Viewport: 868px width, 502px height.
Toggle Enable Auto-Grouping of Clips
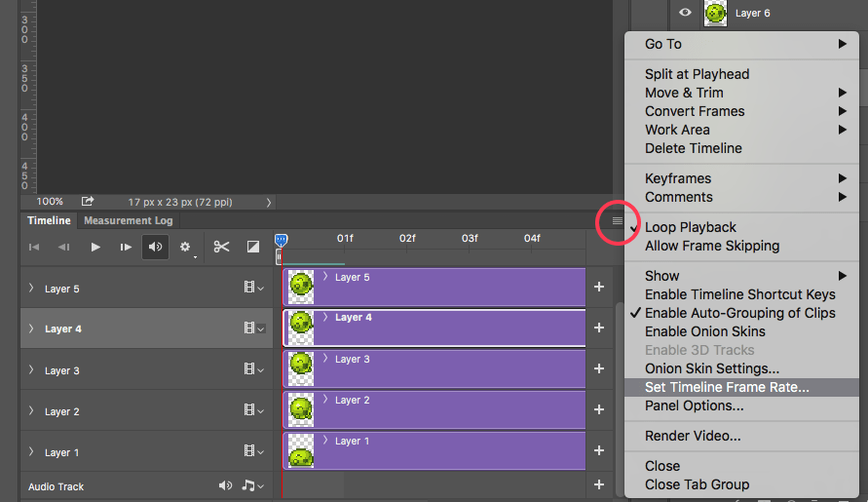pos(741,313)
